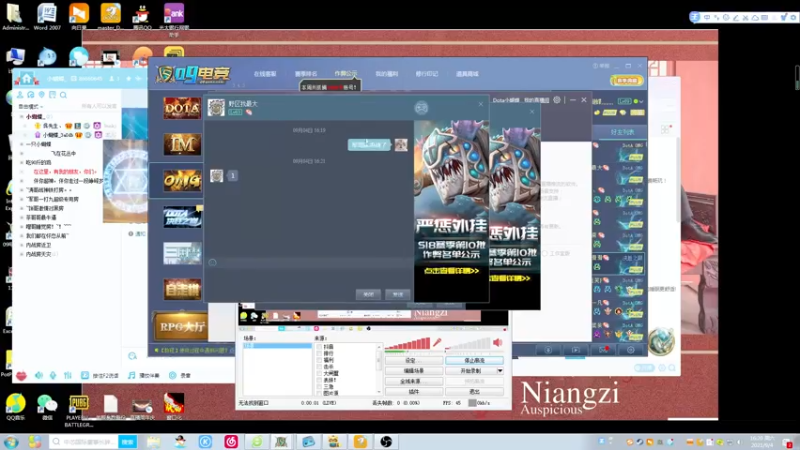Open 我的福利 menu in 09 platform
The image size is (800, 450).
[386, 74]
